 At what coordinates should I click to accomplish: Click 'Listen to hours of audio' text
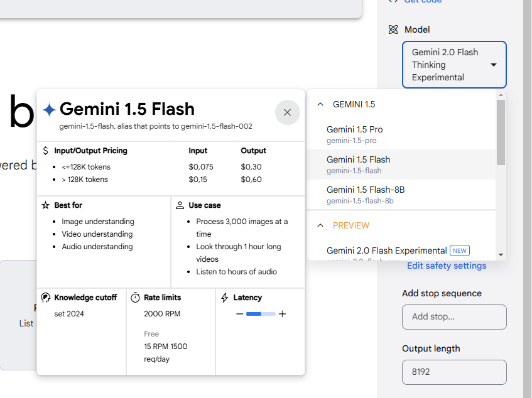pyautogui.click(x=237, y=272)
